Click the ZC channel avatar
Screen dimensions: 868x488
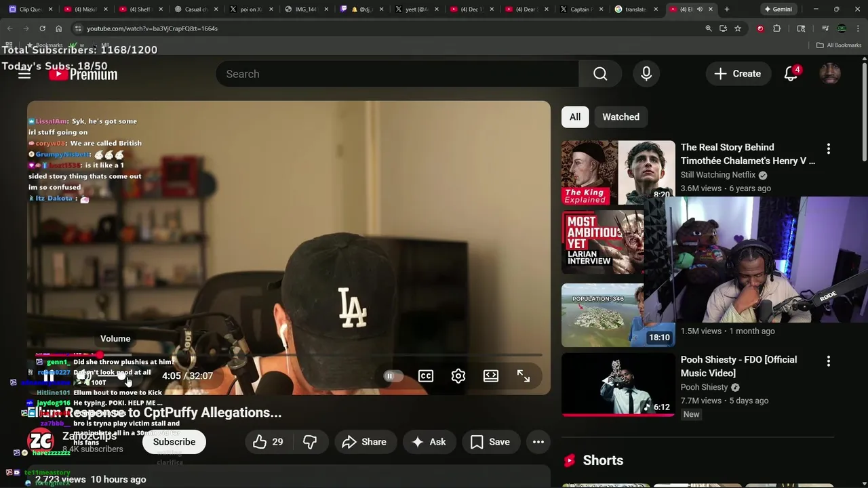[41, 441]
